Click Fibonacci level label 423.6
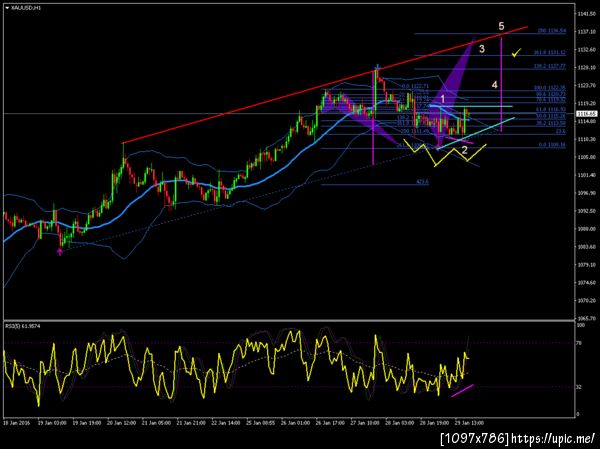600x449 pixels. point(422,182)
